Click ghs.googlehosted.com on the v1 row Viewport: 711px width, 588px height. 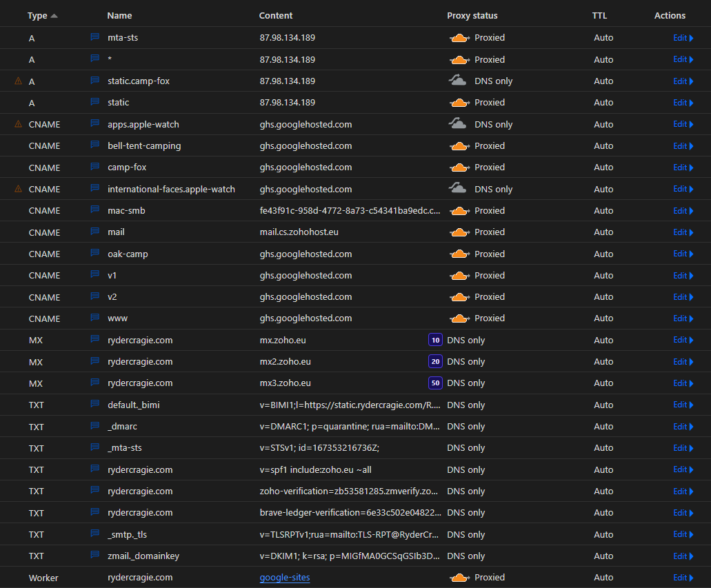click(x=306, y=276)
